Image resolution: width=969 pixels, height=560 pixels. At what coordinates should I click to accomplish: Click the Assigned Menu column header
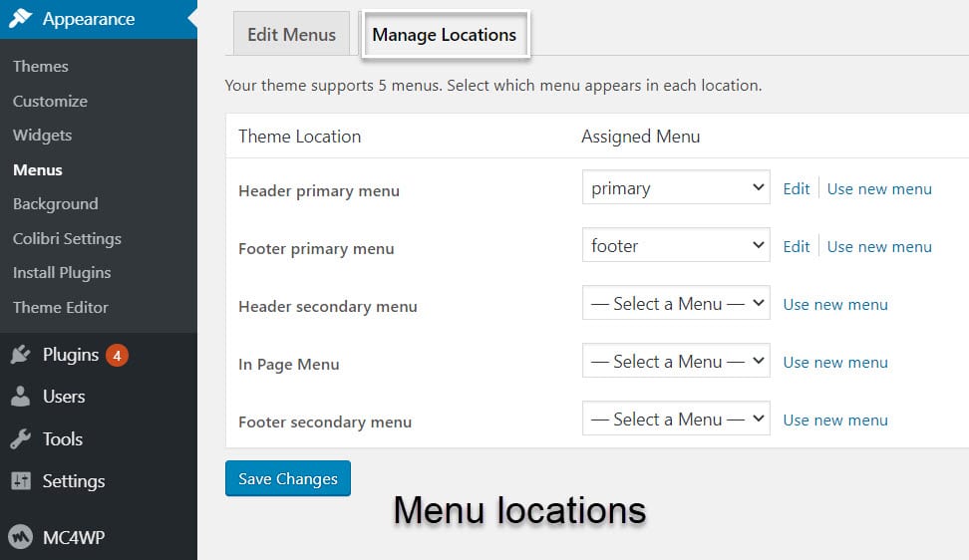641,137
